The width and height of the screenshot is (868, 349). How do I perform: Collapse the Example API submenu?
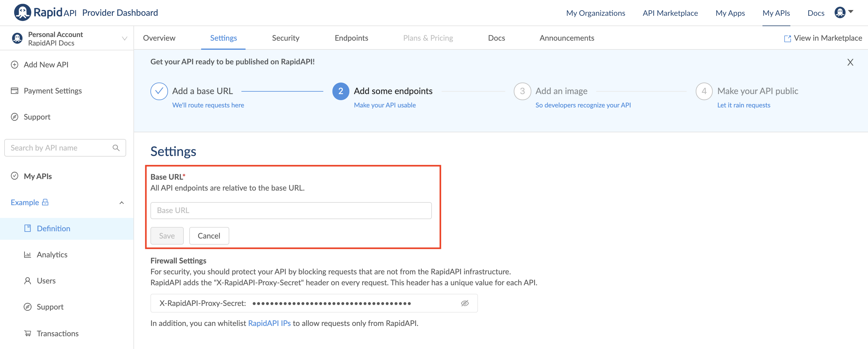pos(122,203)
